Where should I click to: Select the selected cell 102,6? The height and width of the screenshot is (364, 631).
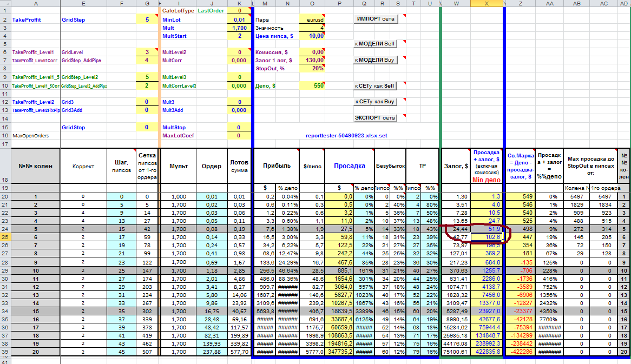click(487, 237)
